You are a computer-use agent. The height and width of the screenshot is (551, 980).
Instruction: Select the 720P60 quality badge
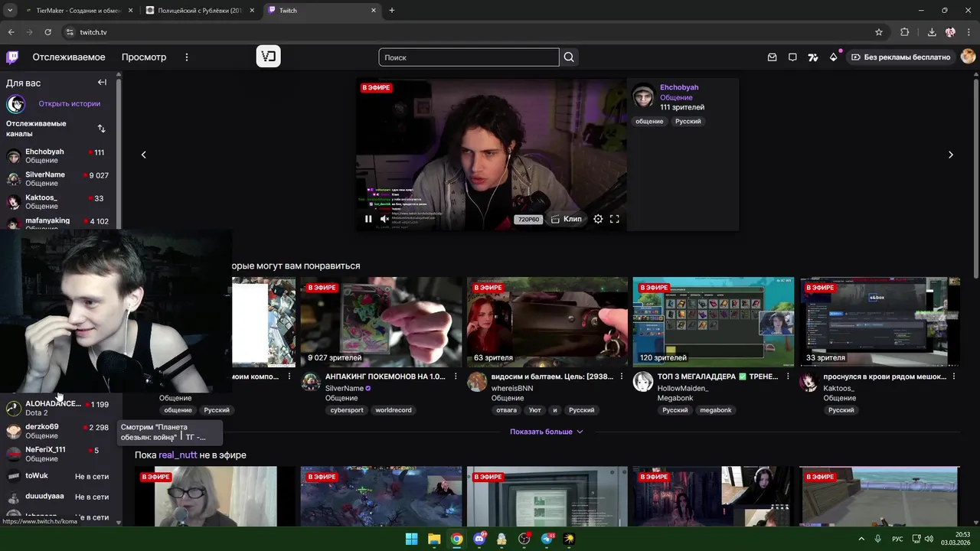pyautogui.click(x=528, y=220)
